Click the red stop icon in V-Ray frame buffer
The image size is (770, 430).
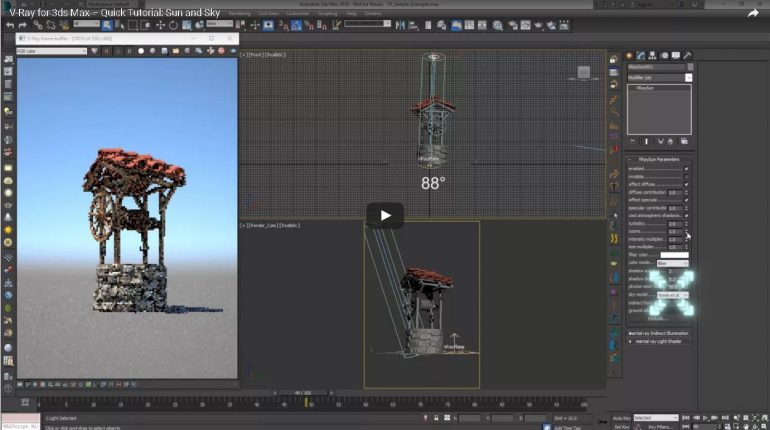pyautogui.click(x=221, y=51)
